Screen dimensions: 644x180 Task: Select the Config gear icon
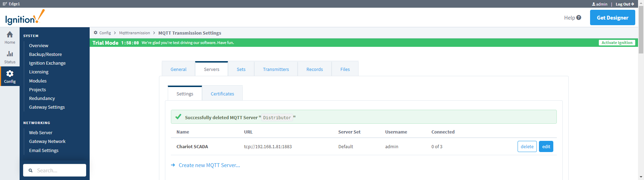(10, 73)
